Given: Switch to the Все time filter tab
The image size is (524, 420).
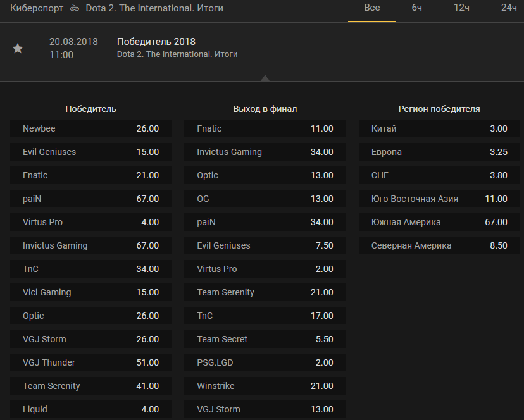Looking at the screenshot, I should [x=371, y=8].
